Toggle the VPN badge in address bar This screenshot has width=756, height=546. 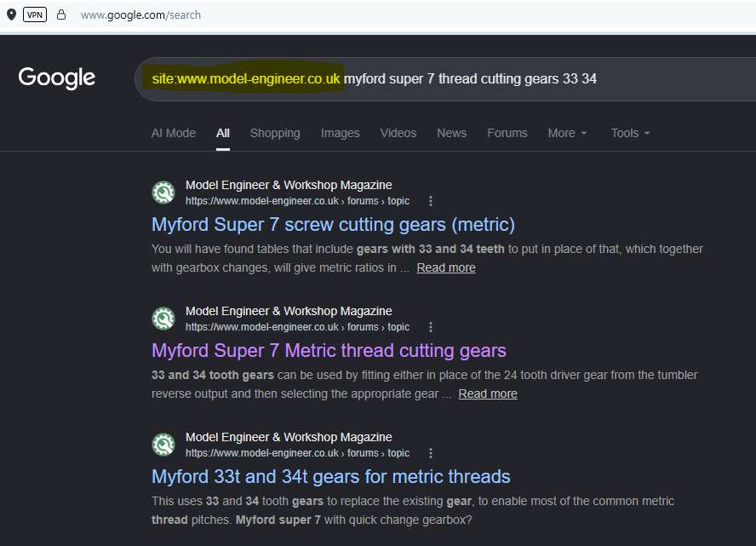(35, 15)
